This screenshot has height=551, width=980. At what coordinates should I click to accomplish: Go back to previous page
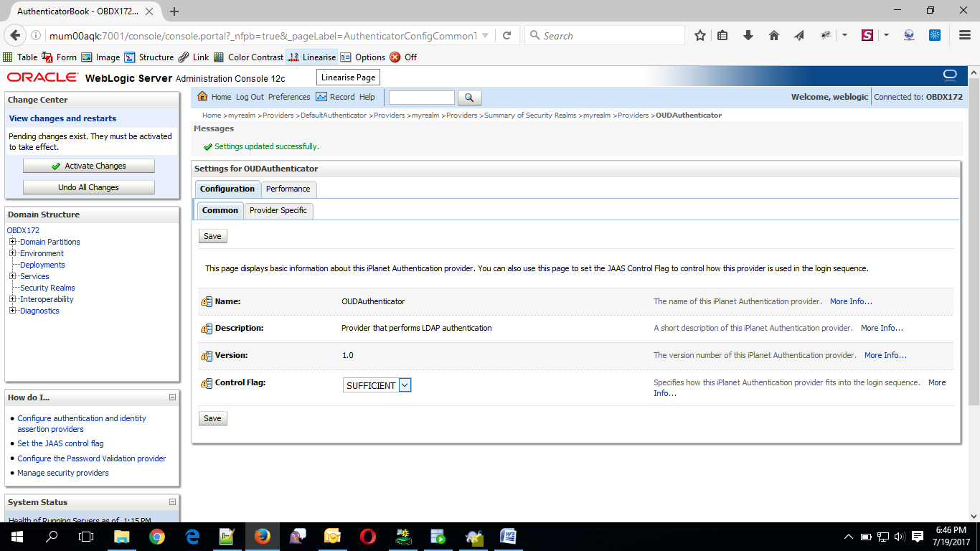(x=15, y=35)
